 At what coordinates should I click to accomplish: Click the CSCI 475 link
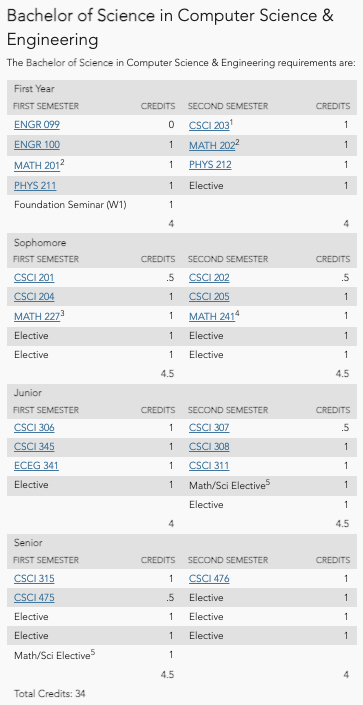[34, 598]
